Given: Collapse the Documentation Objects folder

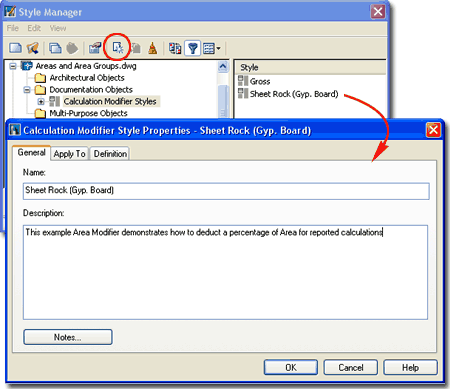Looking at the screenshot, I should [x=27, y=90].
